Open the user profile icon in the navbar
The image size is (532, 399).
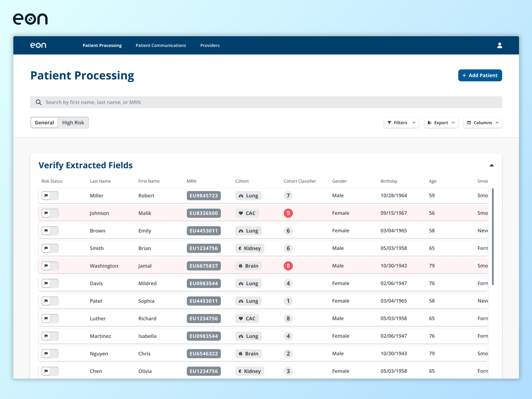499,46
